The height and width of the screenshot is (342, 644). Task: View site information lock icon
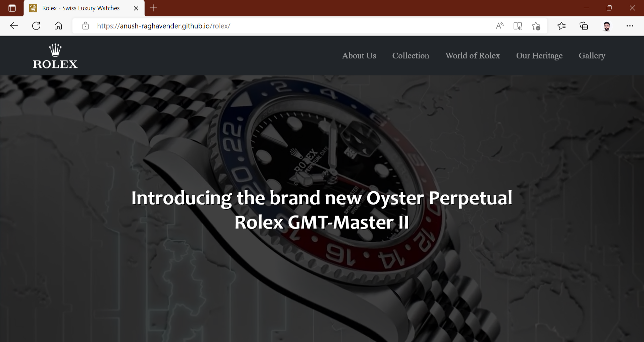(86, 26)
